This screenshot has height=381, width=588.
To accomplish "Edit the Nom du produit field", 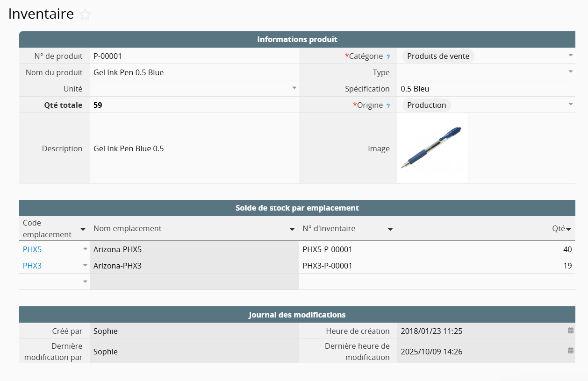I will 194,72.
